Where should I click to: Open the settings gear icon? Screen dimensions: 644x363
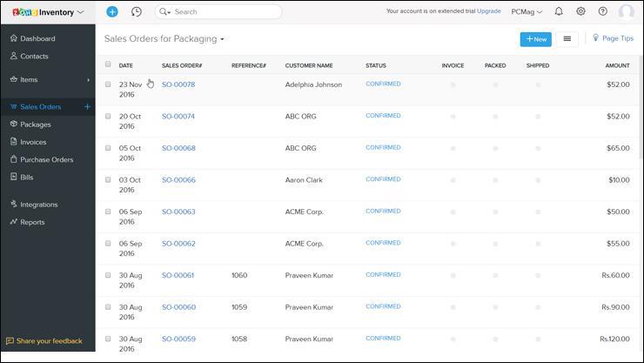pyautogui.click(x=581, y=12)
